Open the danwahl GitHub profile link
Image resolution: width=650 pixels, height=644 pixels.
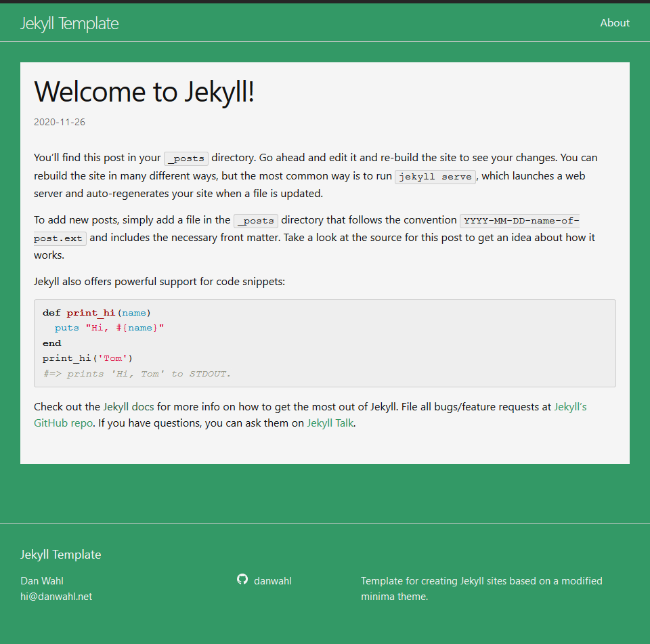(x=272, y=580)
